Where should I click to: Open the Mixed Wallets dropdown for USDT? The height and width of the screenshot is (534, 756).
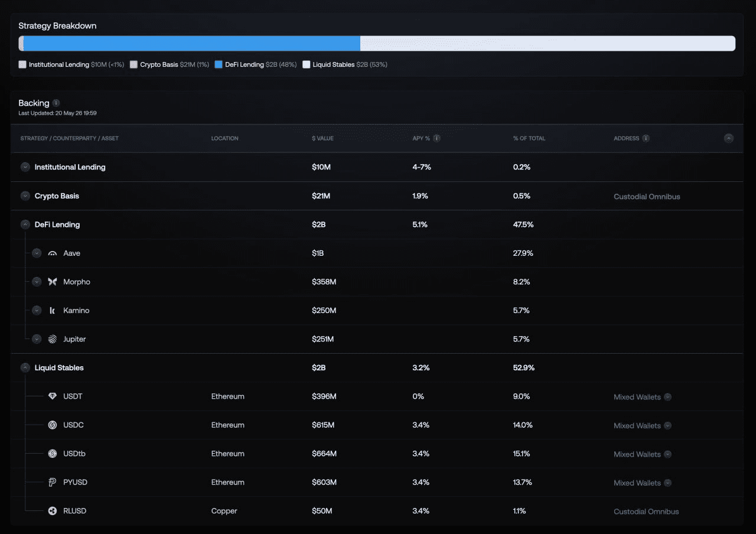click(667, 397)
